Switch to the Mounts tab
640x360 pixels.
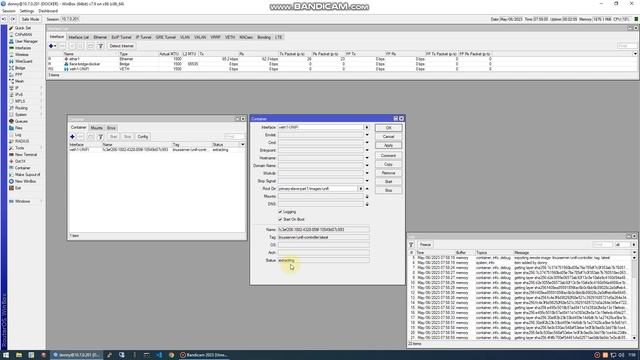click(x=97, y=128)
